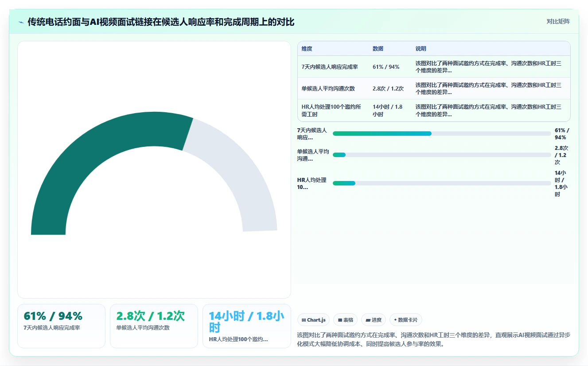Click the 7天内候选人响应 progress bar
This screenshot has width=588, height=366.
coord(442,134)
